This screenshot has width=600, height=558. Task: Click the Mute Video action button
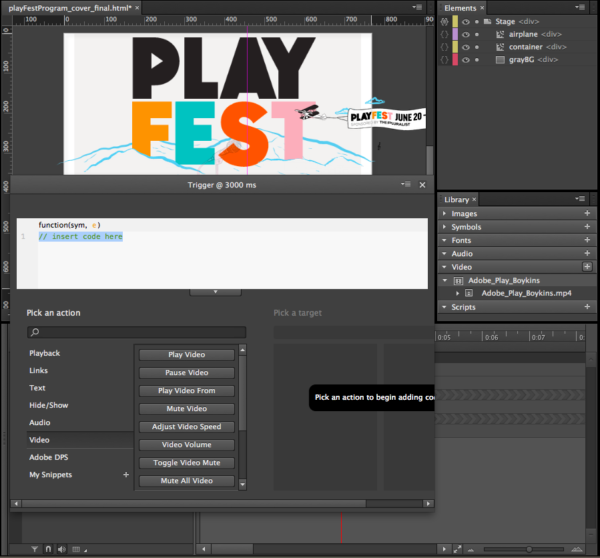click(187, 409)
